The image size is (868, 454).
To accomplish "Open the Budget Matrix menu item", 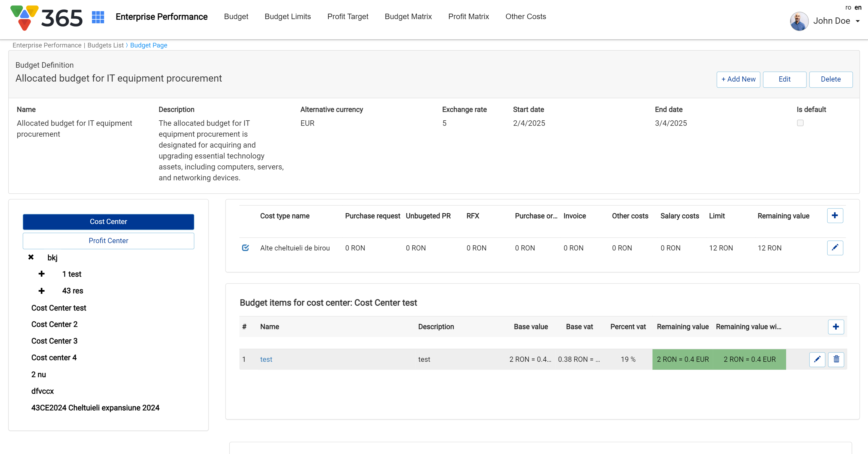I will [408, 16].
